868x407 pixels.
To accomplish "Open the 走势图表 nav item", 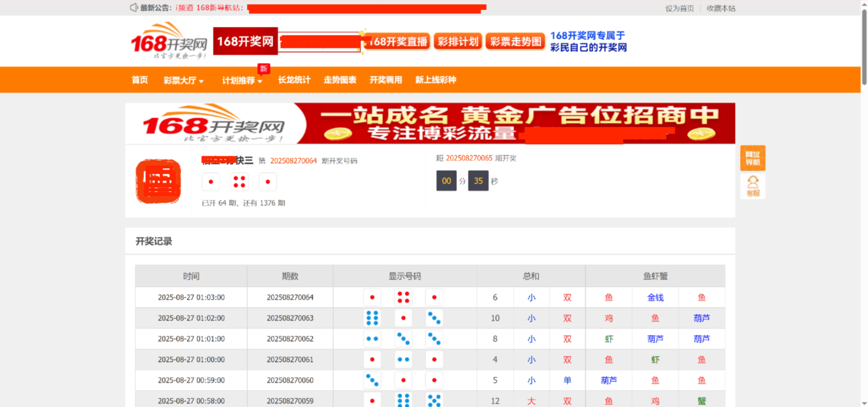I will click(340, 80).
